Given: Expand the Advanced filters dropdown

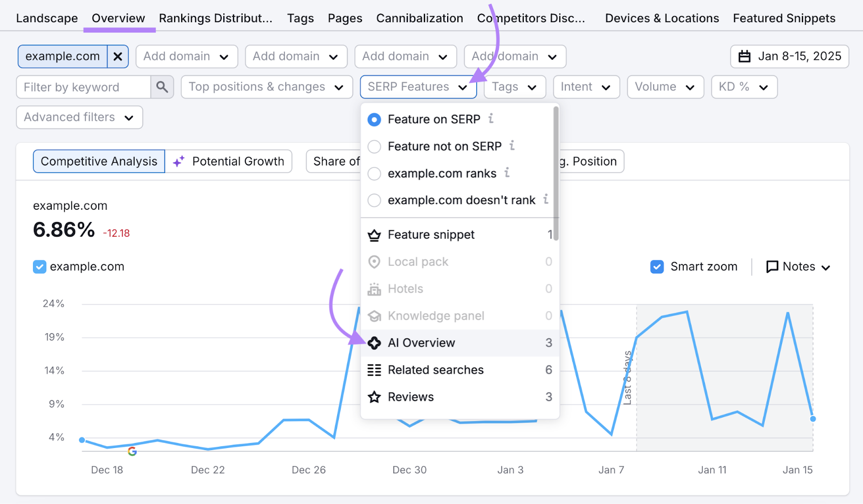Looking at the screenshot, I should [79, 118].
